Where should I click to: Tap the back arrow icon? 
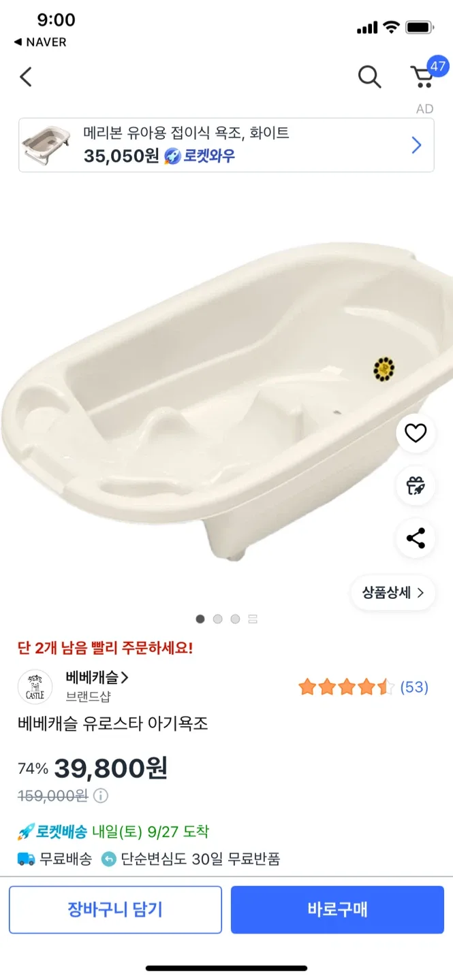pos(26,77)
